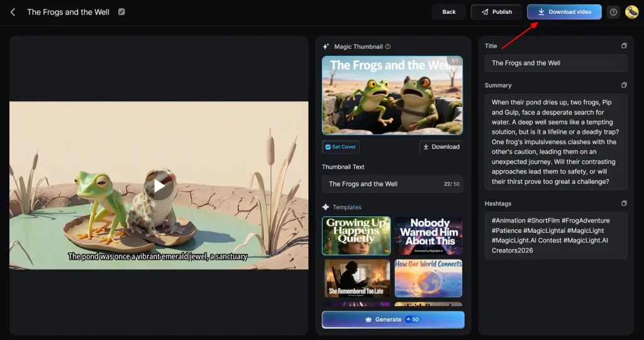Click the Magic Thumbnail info icon
Viewport: 644px width, 340px height.
(x=388, y=47)
